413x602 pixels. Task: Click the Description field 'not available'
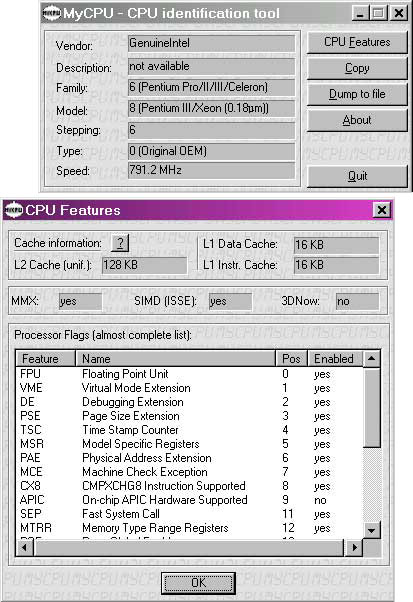pos(211,66)
